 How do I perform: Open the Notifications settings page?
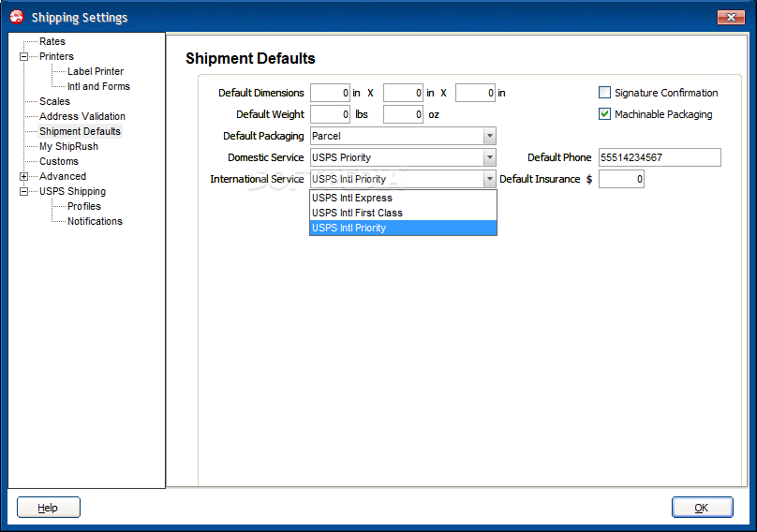(x=96, y=221)
